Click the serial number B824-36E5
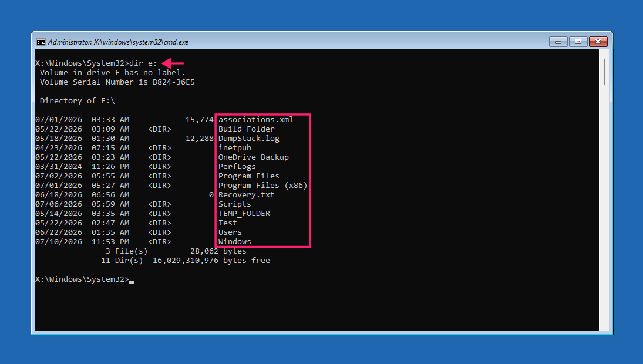The height and width of the screenshot is (364, 643). coord(173,82)
